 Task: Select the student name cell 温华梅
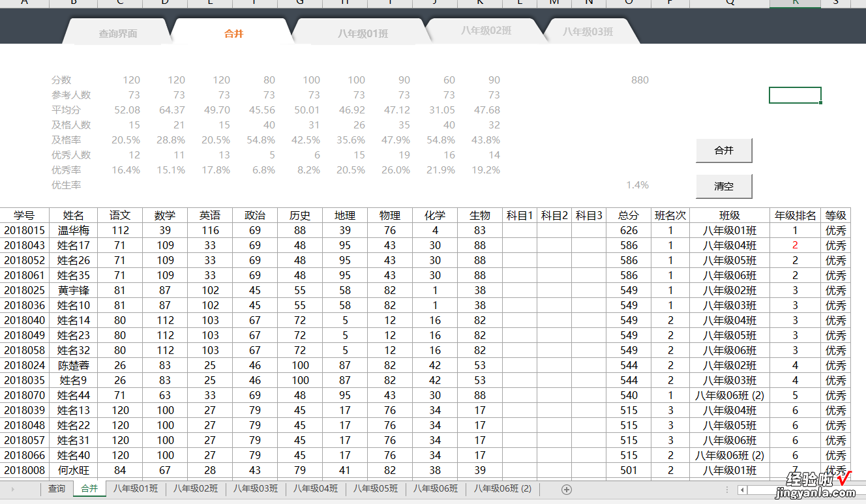tap(73, 230)
